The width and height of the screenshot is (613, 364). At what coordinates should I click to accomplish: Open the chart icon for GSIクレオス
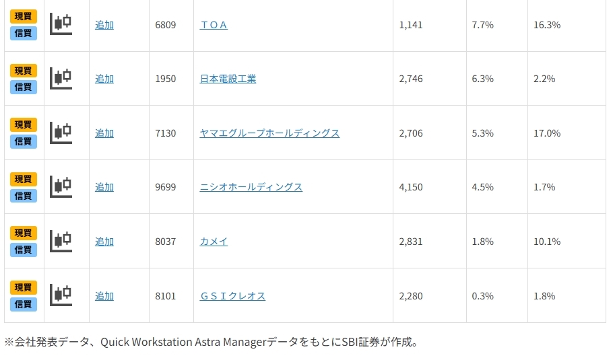[61, 295]
